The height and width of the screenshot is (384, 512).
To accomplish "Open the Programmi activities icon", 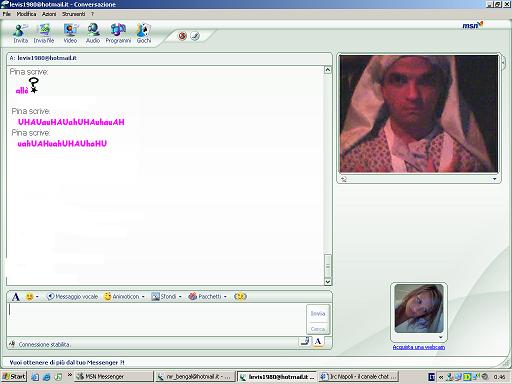I will 118,33.
